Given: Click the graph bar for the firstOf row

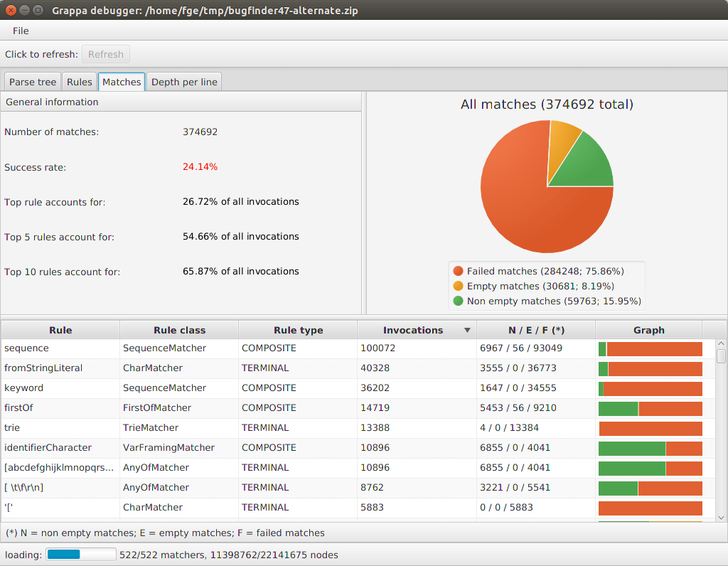Looking at the screenshot, I should click(x=650, y=409).
